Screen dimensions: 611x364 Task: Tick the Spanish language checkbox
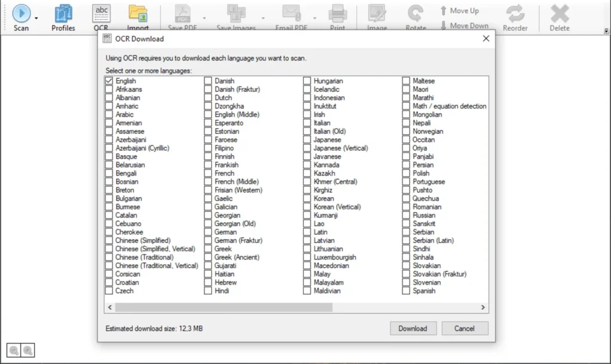406,291
